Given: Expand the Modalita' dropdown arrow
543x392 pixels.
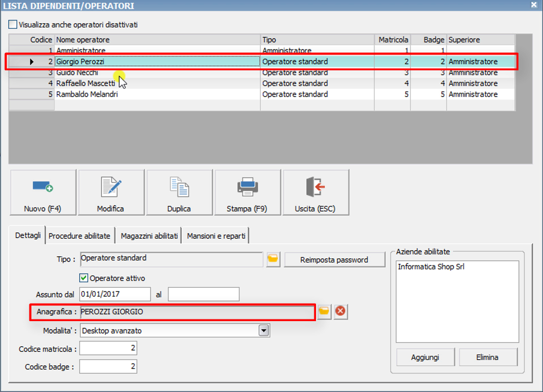Looking at the screenshot, I should (264, 330).
